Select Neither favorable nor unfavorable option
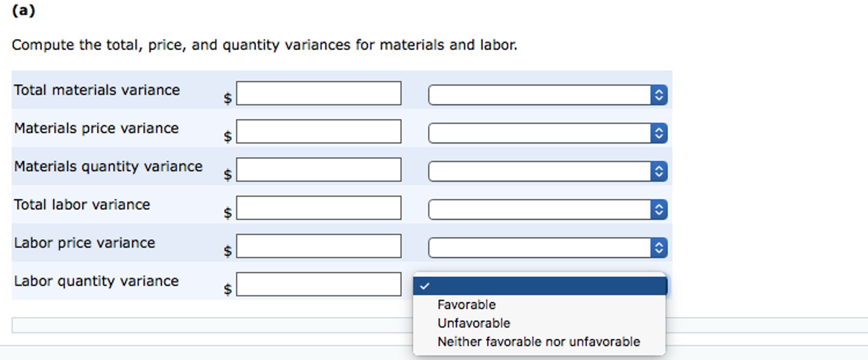 (538, 341)
